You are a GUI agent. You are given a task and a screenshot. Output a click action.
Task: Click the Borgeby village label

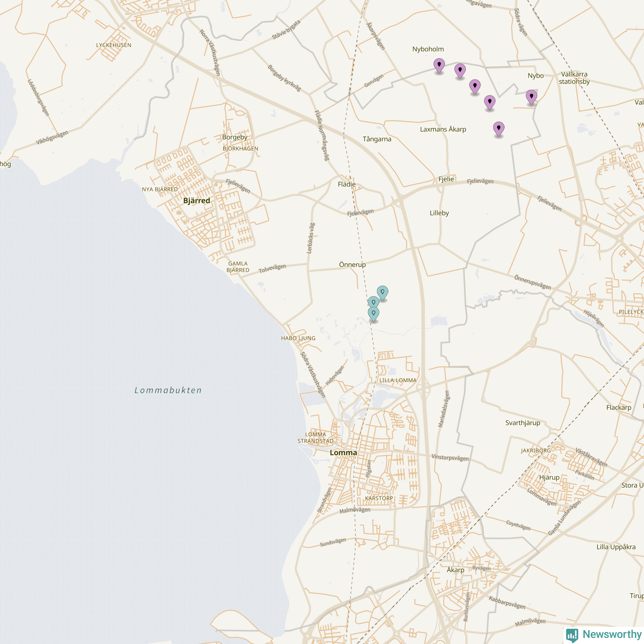point(235,137)
